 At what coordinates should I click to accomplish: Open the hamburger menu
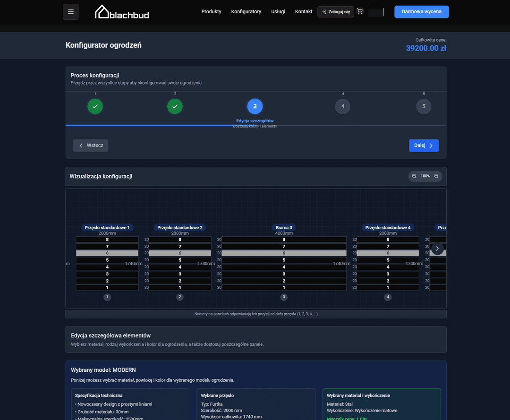pos(70,12)
